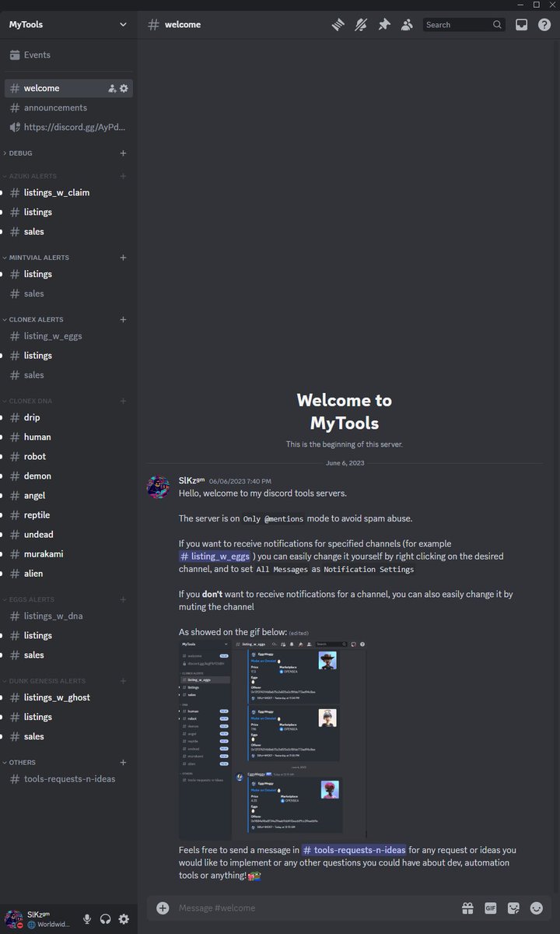This screenshot has height=934, width=560.
Task: Open the reptile channel
Action: point(68,514)
